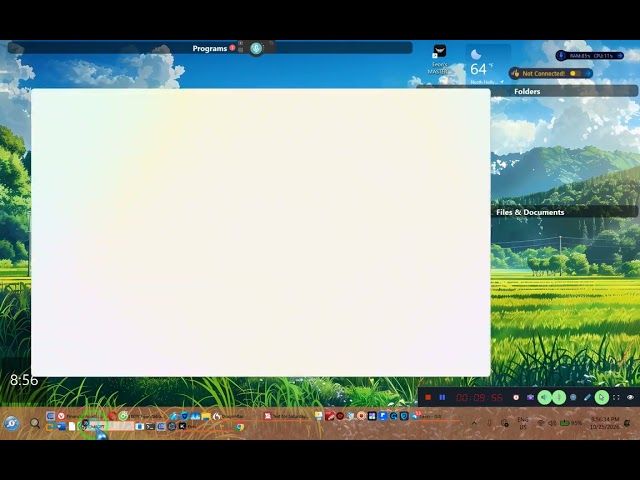Hide the recorder bar with the eye icon
The image size is (640, 480).
(x=631, y=397)
